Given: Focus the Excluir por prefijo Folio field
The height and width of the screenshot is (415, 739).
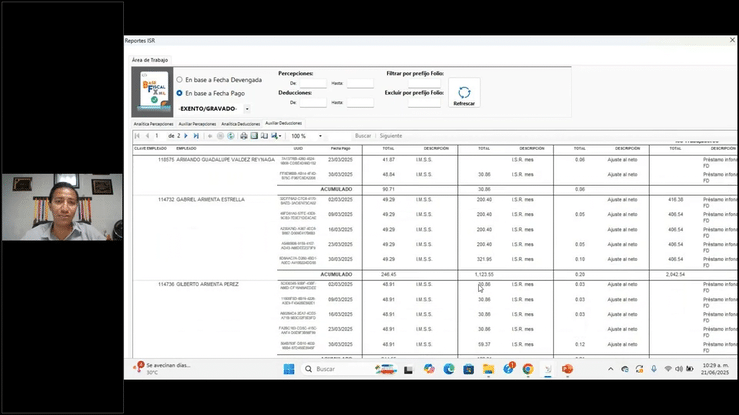Looking at the screenshot, I should point(424,102).
